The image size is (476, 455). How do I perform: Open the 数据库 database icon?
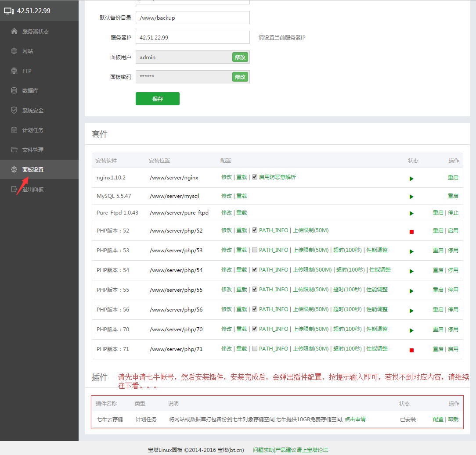pyautogui.click(x=14, y=90)
